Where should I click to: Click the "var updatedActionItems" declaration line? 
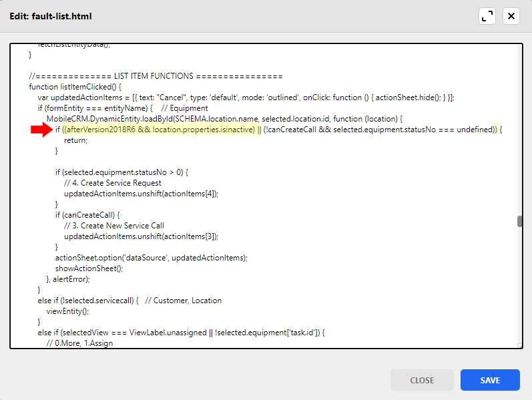[x=134, y=97]
